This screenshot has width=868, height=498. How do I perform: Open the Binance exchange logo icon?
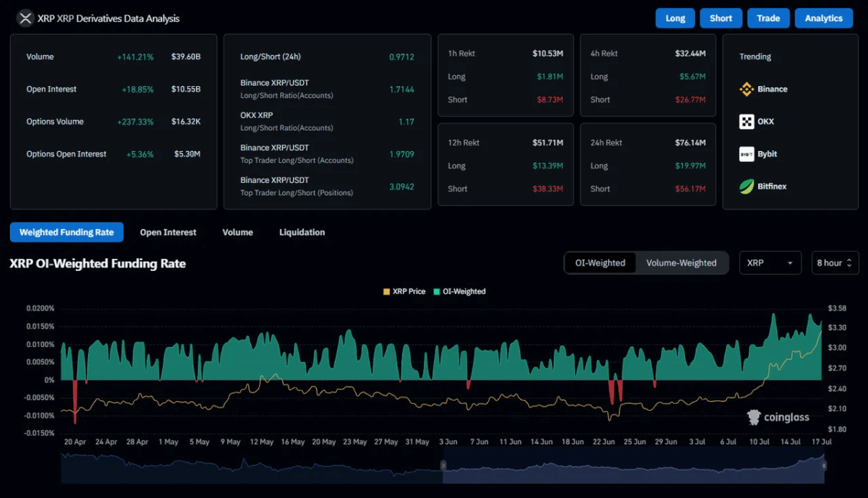[x=746, y=89]
